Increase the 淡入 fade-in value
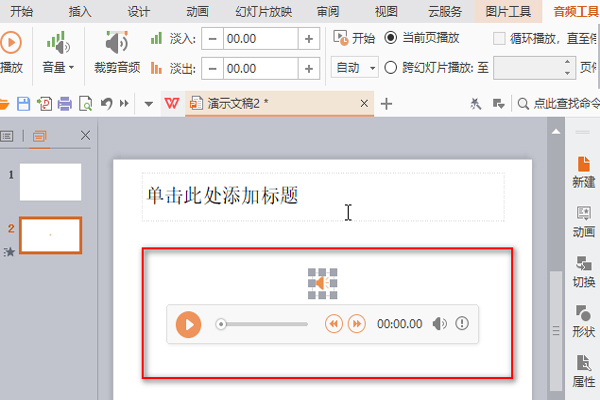The height and width of the screenshot is (400, 600). (309, 39)
